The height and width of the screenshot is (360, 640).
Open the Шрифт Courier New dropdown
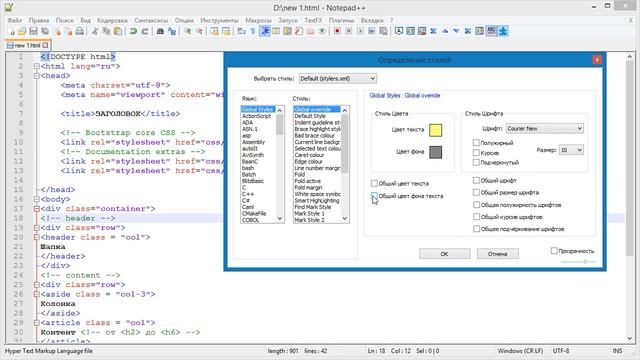point(544,129)
